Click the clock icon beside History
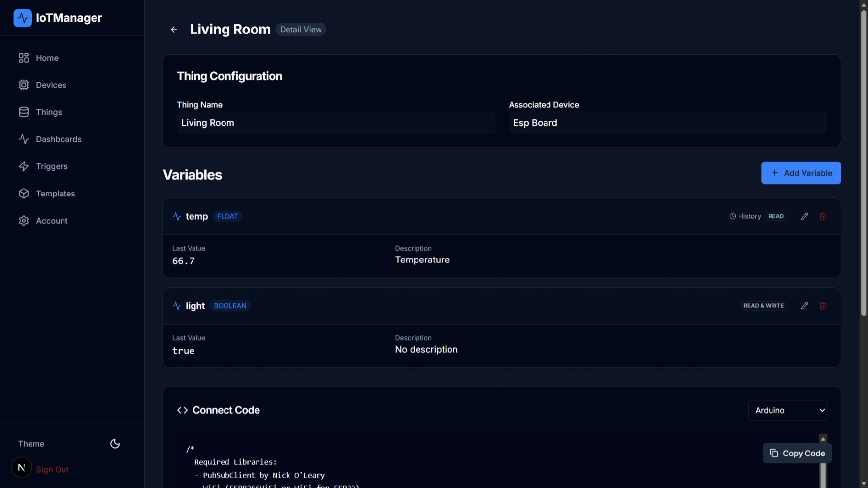 [x=732, y=216]
